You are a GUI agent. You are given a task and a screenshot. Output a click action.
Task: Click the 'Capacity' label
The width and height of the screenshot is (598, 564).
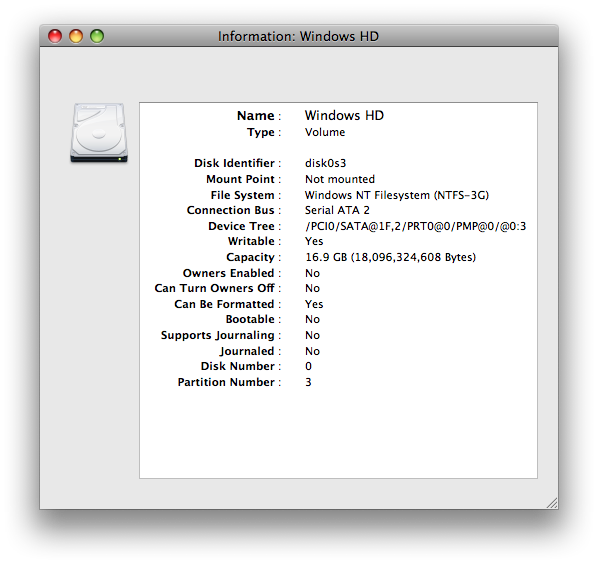tap(250, 257)
